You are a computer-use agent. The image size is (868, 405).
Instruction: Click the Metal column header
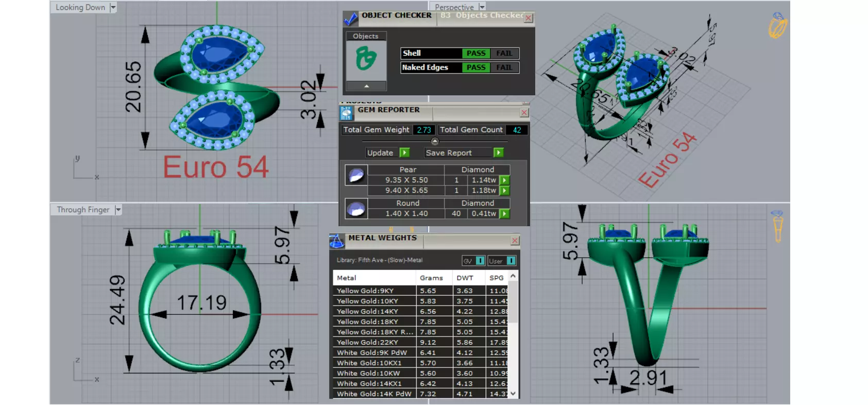point(375,278)
